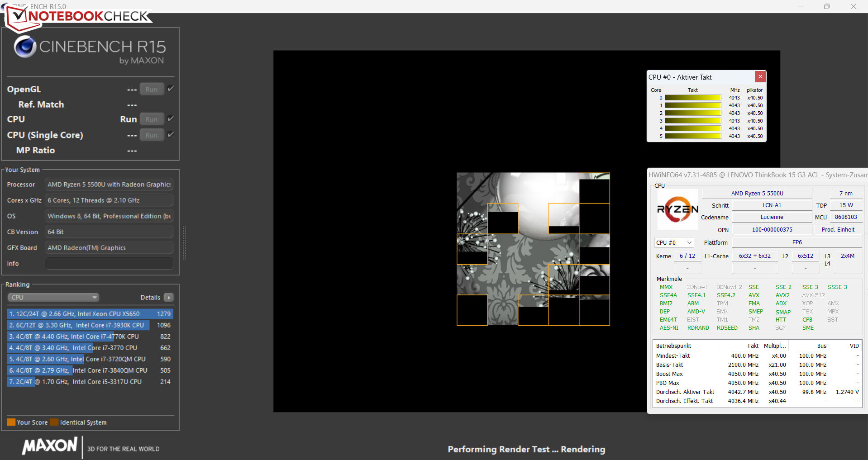Screen dimensions: 868x460
Task: Click the Your Score orange legend swatch
Action: pyautogui.click(x=11, y=422)
